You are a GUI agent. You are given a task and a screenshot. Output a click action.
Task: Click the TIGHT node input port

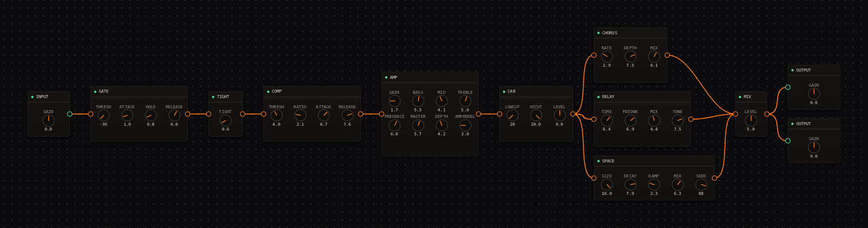coord(209,114)
